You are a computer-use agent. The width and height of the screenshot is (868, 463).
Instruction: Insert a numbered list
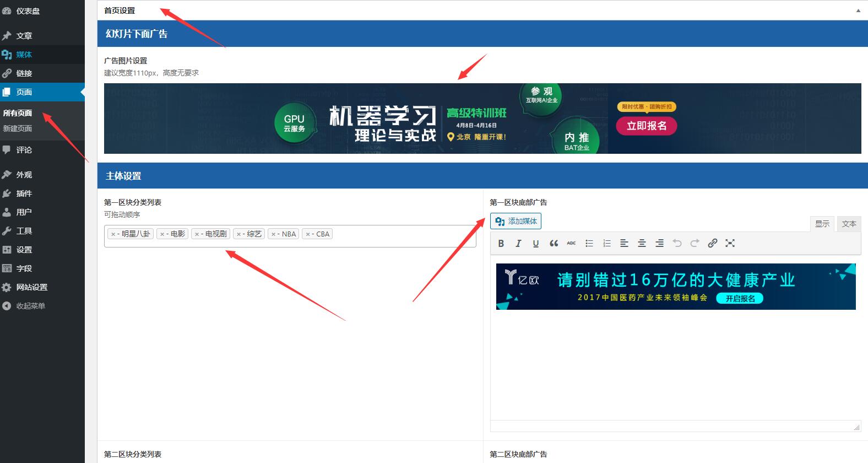click(x=606, y=243)
